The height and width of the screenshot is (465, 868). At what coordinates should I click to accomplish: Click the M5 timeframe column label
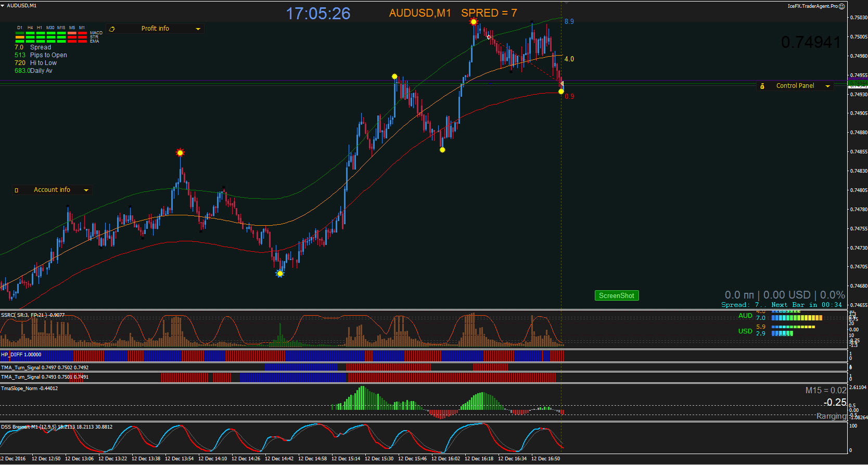click(x=72, y=28)
